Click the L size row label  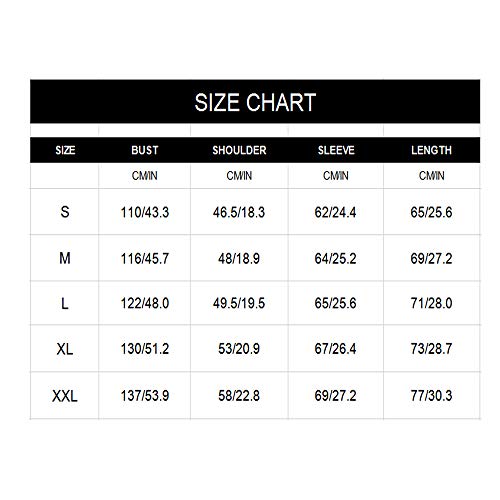point(65,303)
